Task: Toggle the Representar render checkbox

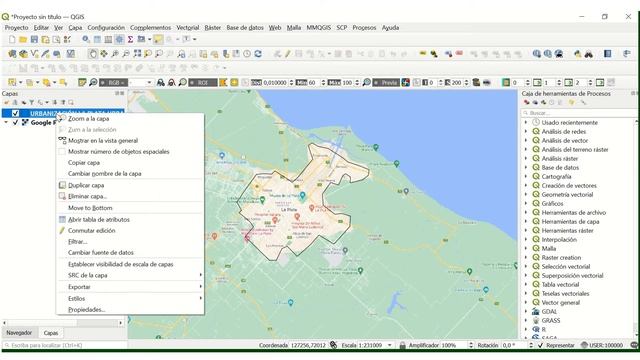Action: 540,345
